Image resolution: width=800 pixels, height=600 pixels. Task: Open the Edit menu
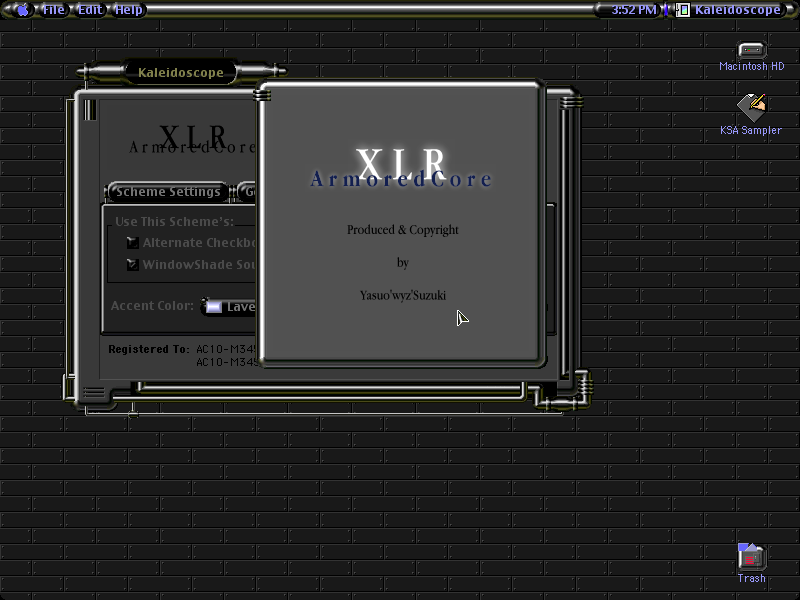pos(90,10)
